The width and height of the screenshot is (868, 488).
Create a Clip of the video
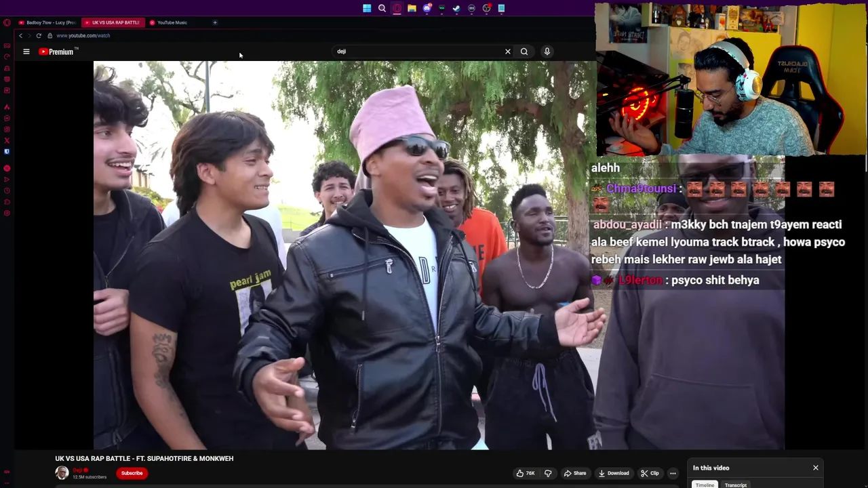click(650, 473)
